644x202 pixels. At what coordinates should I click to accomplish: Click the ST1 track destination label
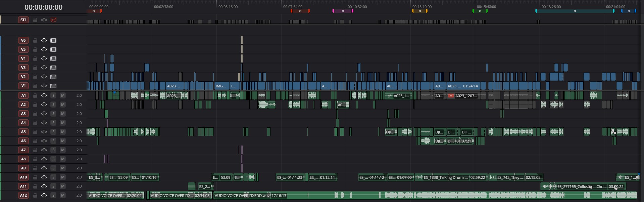23,20
